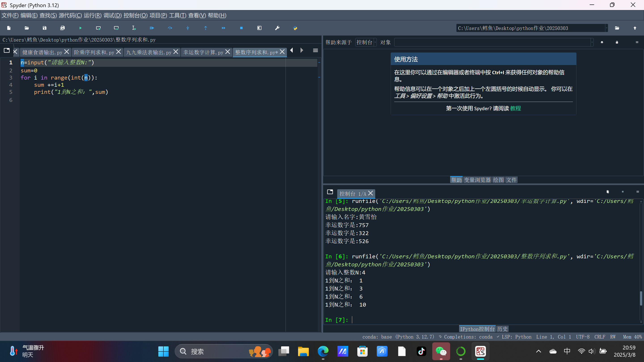Click Browse working directory folder icon
Viewport: 644px width, 362px height.
(x=617, y=28)
